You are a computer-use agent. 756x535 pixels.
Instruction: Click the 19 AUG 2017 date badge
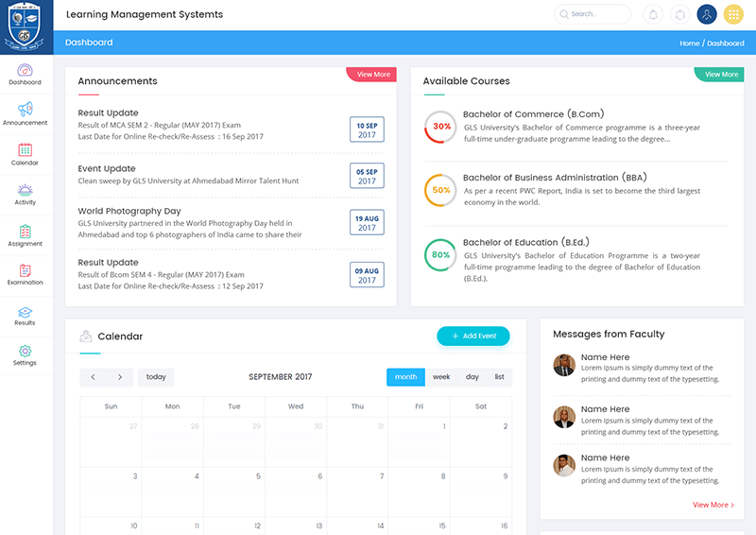point(367,222)
